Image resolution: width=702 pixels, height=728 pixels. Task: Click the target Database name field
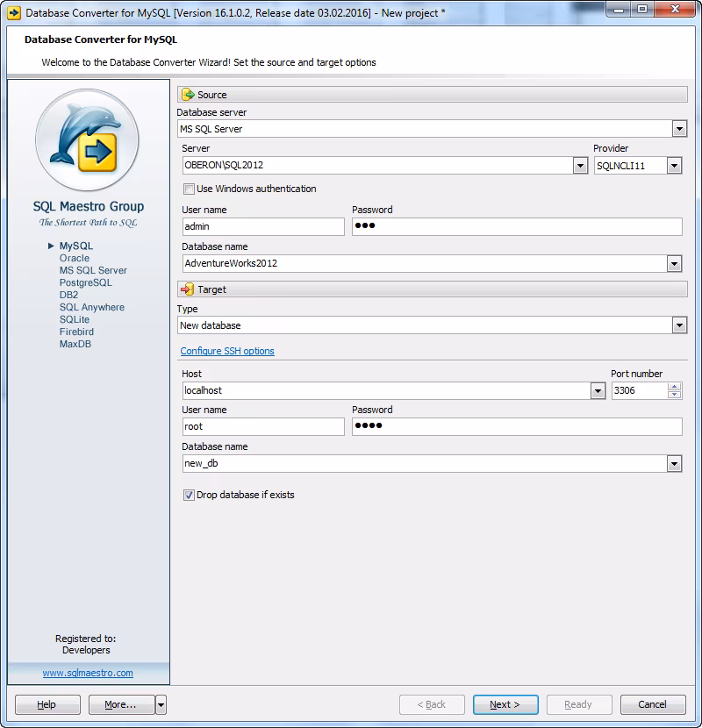click(395, 462)
